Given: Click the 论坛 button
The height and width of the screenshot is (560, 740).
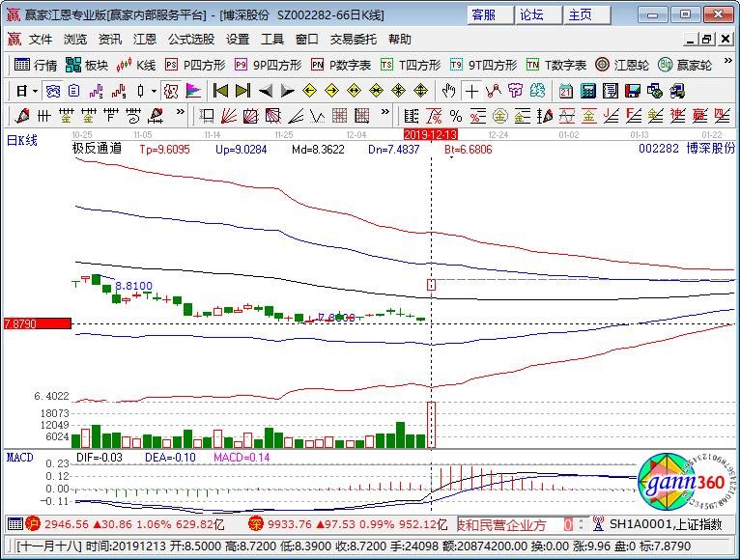Looking at the screenshot, I should (539, 14).
